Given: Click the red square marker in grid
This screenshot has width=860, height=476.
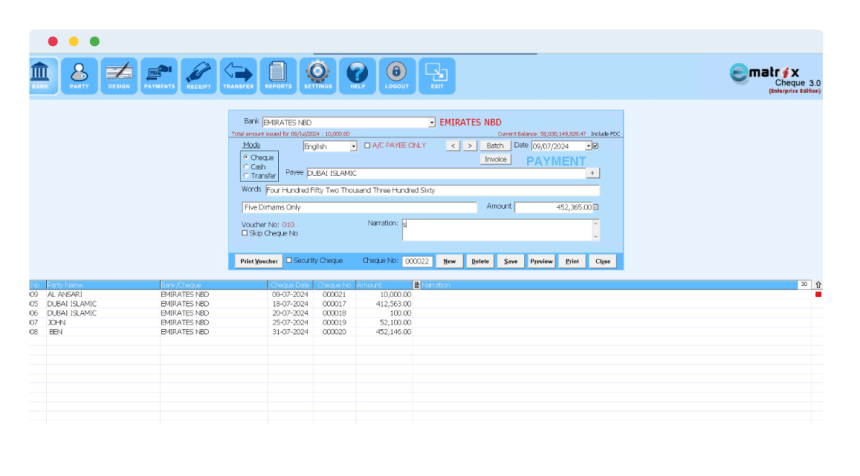Looking at the screenshot, I should 818,294.
